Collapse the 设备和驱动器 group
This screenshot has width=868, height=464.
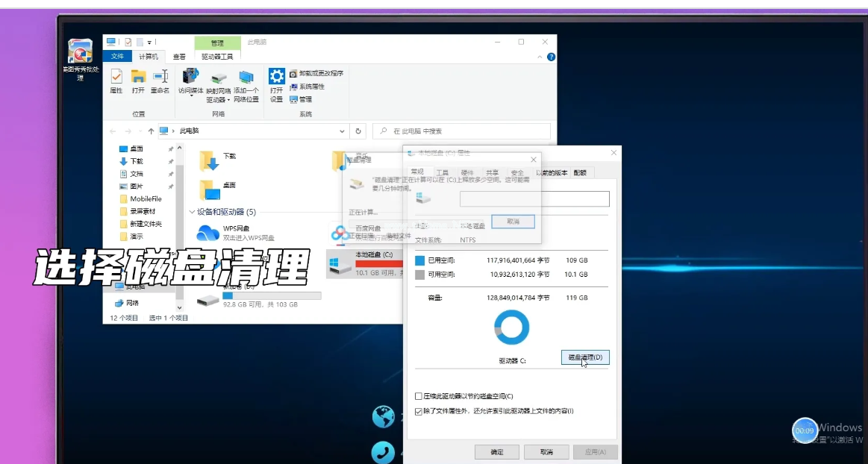(x=192, y=212)
